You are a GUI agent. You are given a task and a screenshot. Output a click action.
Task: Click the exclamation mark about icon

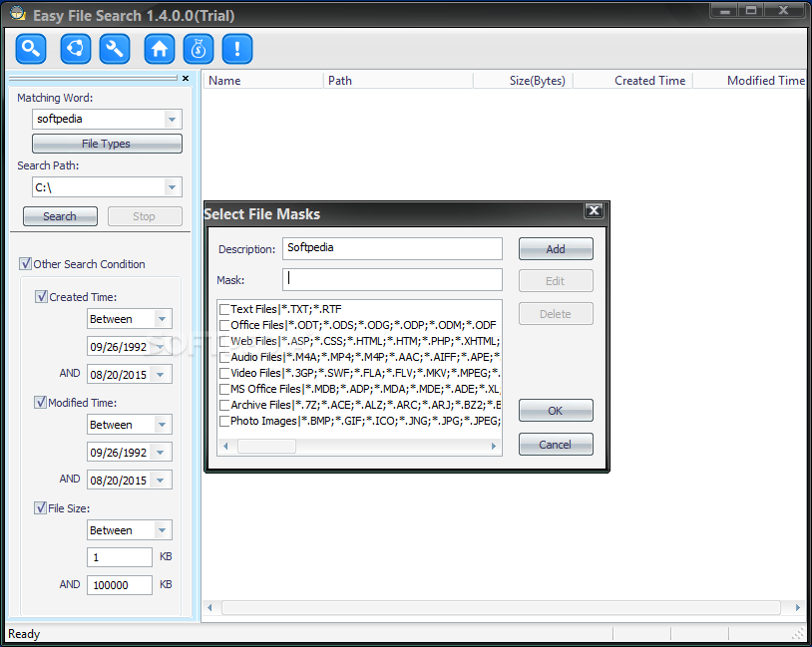point(237,49)
